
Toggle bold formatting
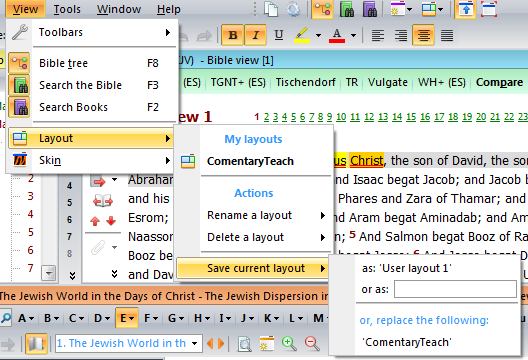tap(232, 35)
